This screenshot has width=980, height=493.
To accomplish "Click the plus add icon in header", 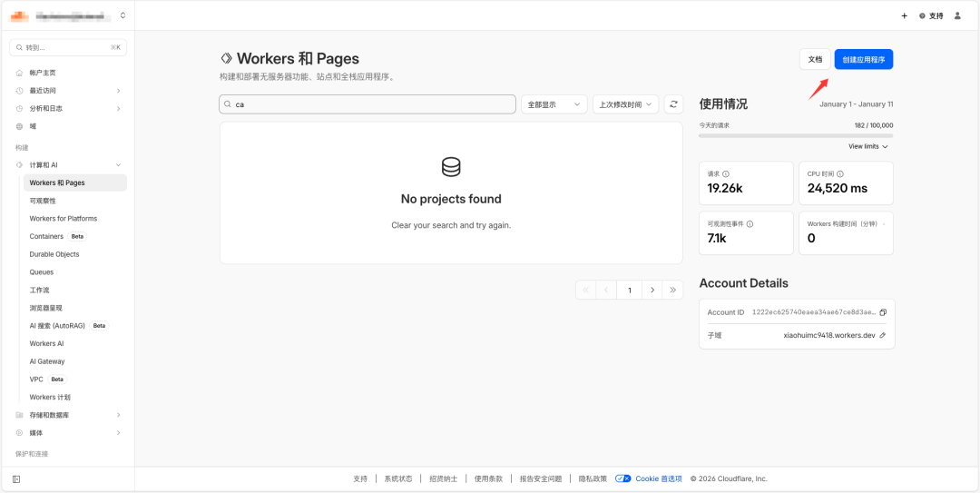I will click(904, 16).
